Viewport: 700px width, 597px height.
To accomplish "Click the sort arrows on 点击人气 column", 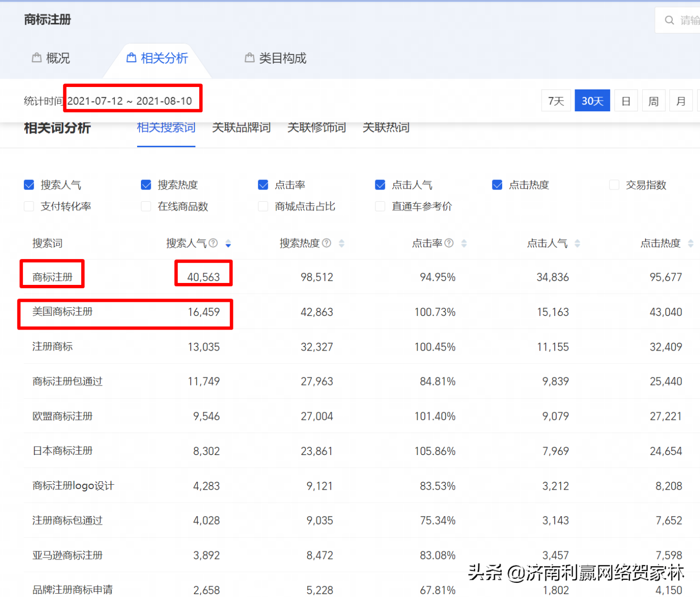I will (x=577, y=243).
